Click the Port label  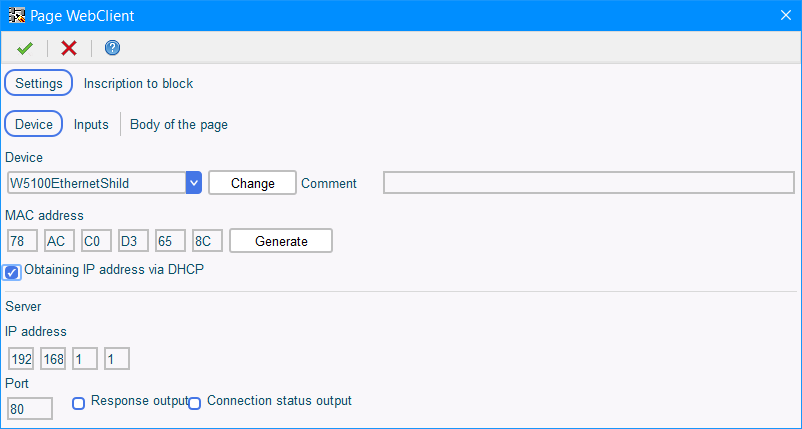click(17, 383)
